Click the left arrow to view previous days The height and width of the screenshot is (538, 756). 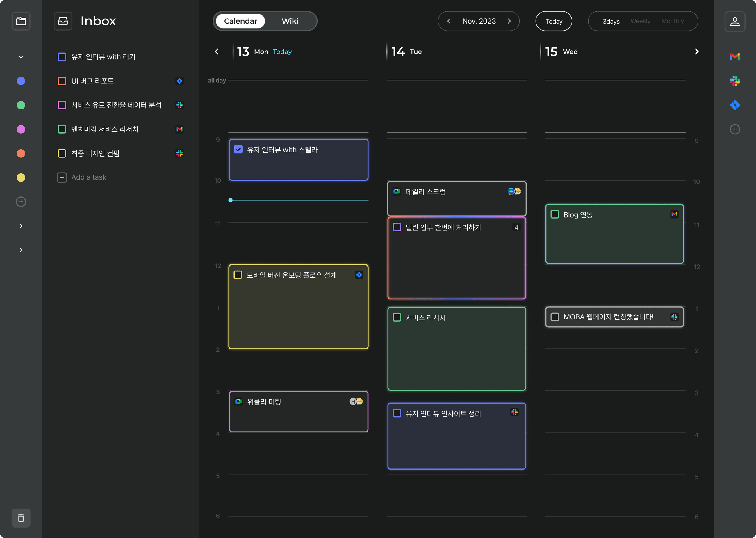coord(217,51)
